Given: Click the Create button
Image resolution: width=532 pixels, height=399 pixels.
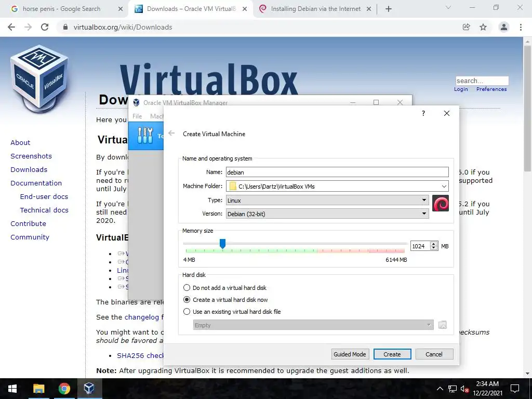Looking at the screenshot, I should [392, 354].
